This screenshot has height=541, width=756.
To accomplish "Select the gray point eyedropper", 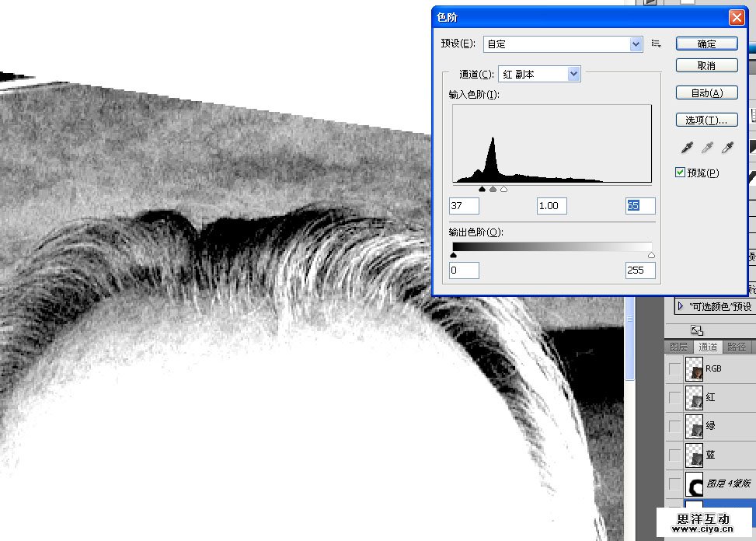I will pyautogui.click(x=707, y=147).
